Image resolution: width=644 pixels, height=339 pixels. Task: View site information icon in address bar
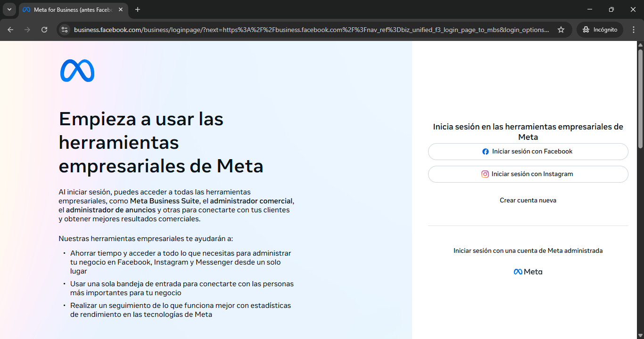[x=65, y=30]
